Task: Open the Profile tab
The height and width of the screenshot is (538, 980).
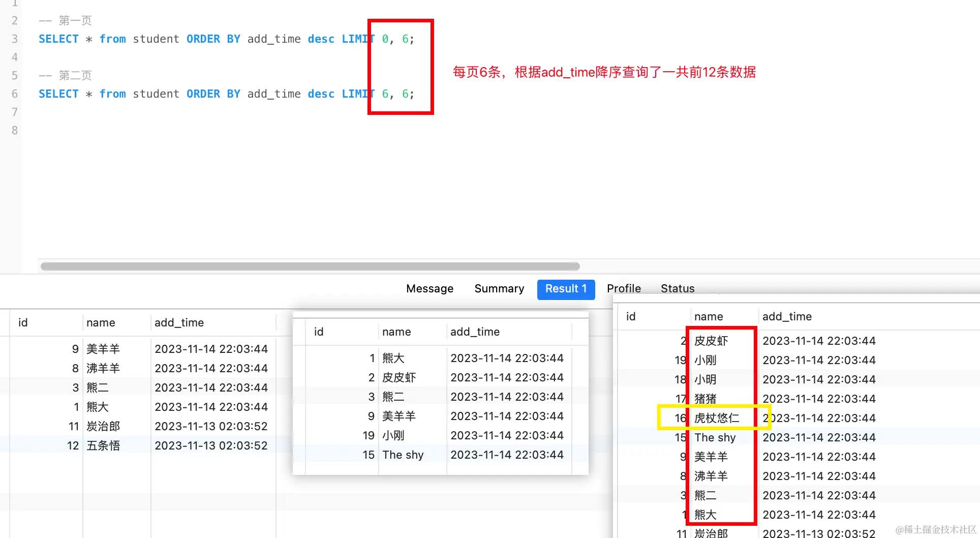Action: [624, 289]
